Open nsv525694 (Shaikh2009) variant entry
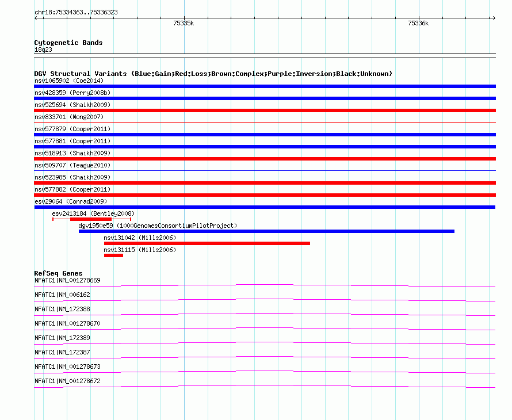The image size is (512, 420). [x=72, y=105]
